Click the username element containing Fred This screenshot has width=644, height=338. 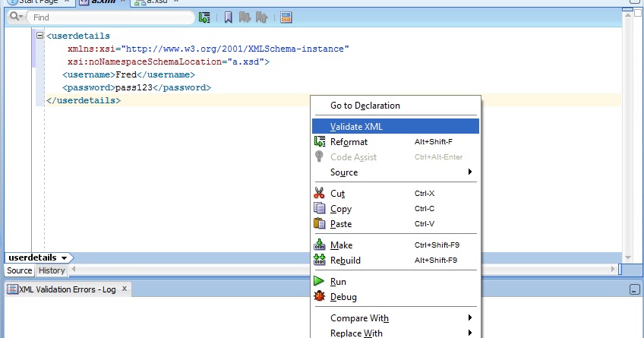(128, 74)
